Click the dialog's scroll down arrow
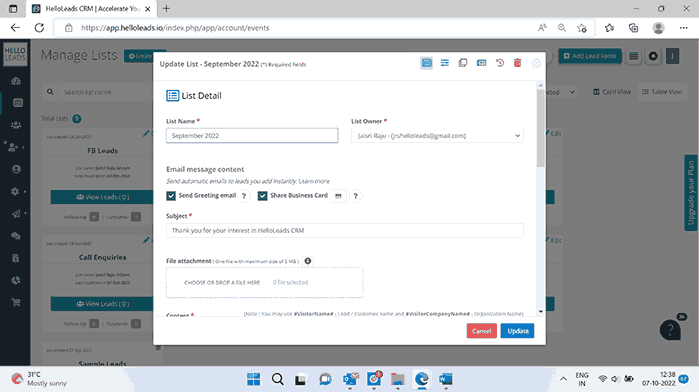Image resolution: width=699 pixels, height=392 pixels. point(540,311)
